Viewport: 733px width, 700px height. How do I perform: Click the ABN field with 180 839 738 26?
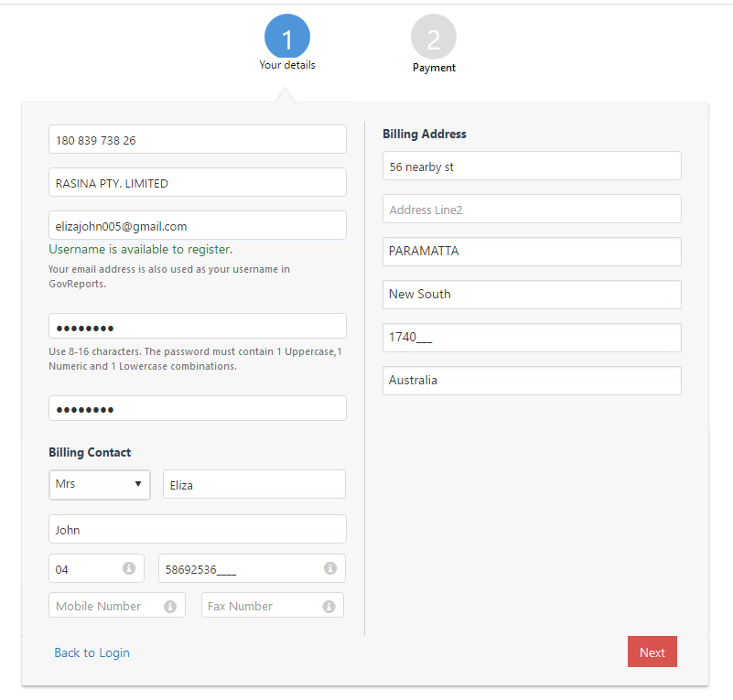(198, 139)
